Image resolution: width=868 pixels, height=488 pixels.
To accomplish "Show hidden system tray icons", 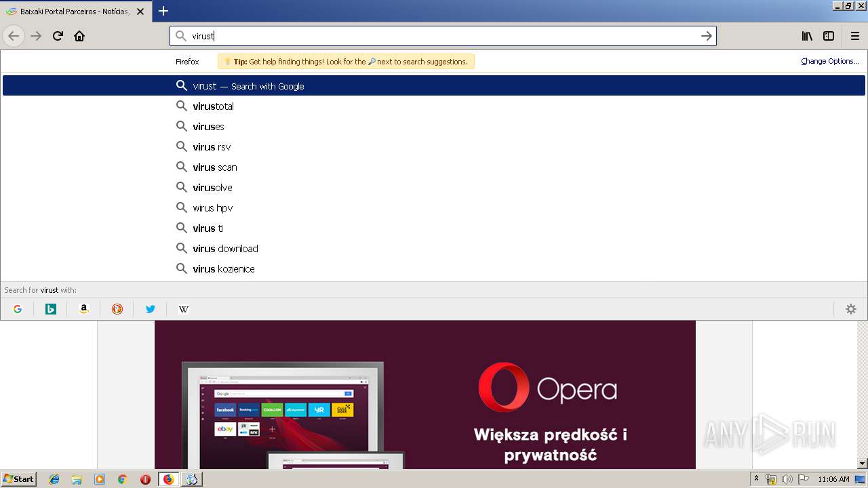I will [x=756, y=479].
